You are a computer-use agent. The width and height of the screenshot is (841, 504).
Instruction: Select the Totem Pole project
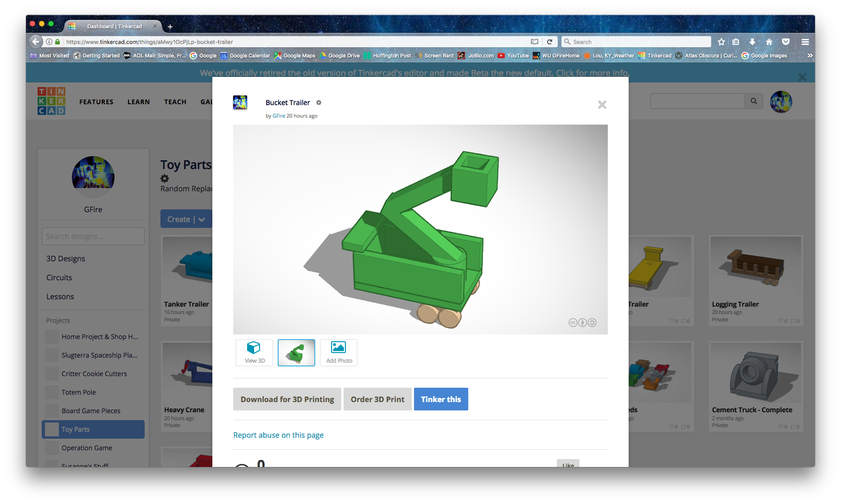93,392
